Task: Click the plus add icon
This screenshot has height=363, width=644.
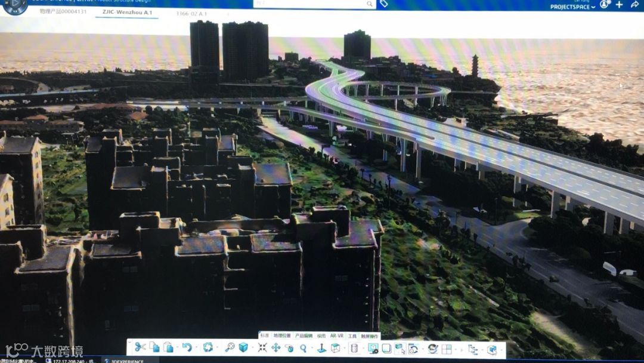Action: point(620,5)
